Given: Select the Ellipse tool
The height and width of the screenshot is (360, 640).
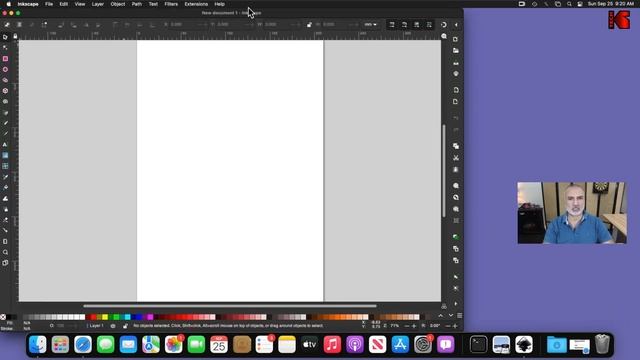Looking at the screenshot, I should click(x=5, y=69).
